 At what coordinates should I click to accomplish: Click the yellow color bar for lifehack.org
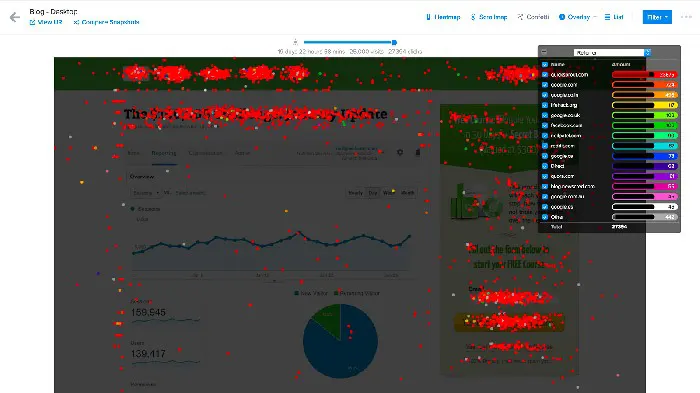coord(645,105)
